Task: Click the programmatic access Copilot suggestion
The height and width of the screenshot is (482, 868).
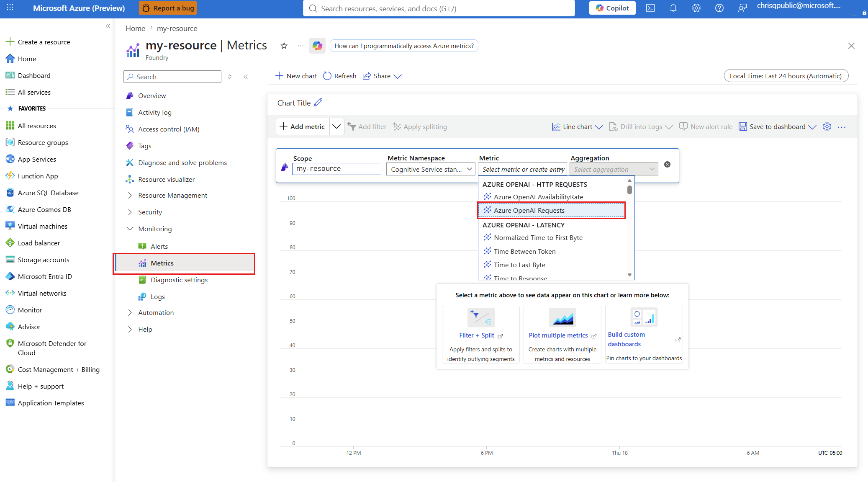Action: (404, 46)
